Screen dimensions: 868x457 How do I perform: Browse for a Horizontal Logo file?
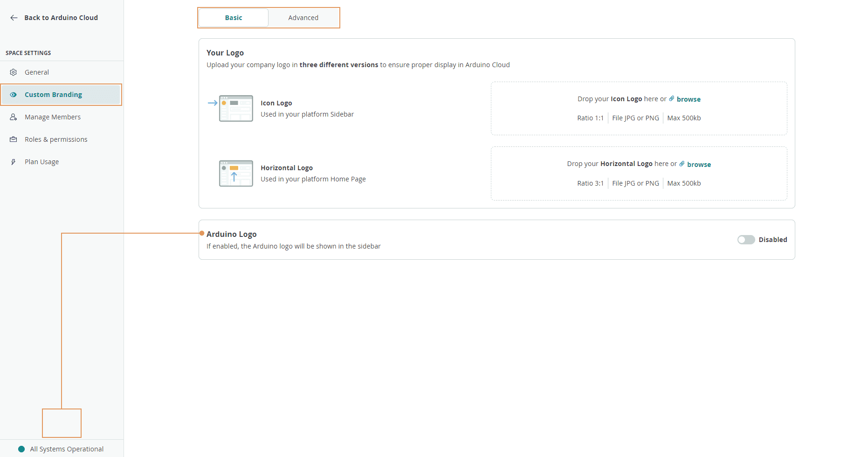(699, 165)
